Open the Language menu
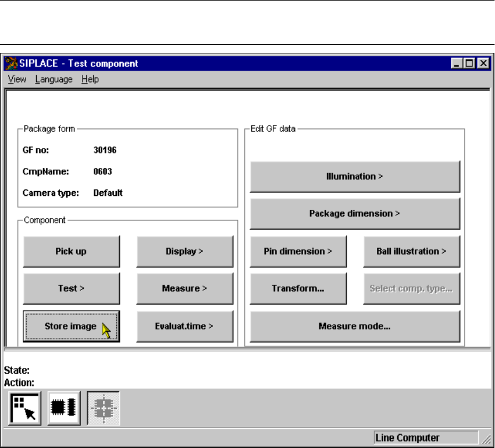Viewport: 495px width, 448px height. coord(54,80)
